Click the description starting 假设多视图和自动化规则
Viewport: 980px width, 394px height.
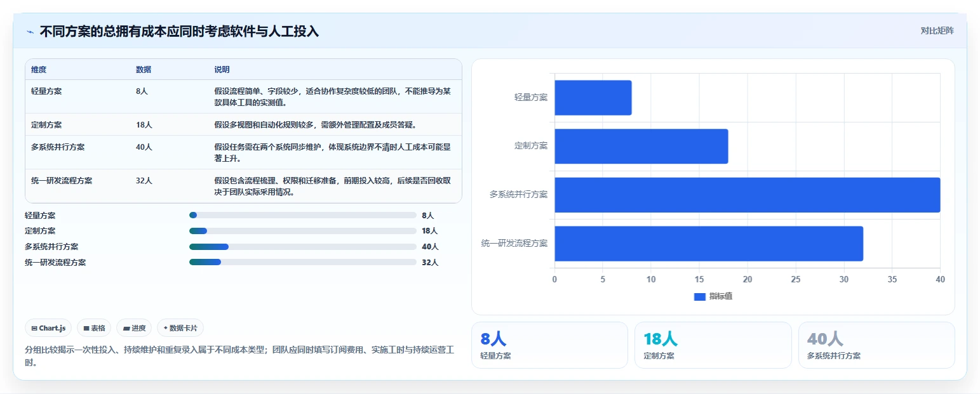pyautogui.click(x=316, y=125)
